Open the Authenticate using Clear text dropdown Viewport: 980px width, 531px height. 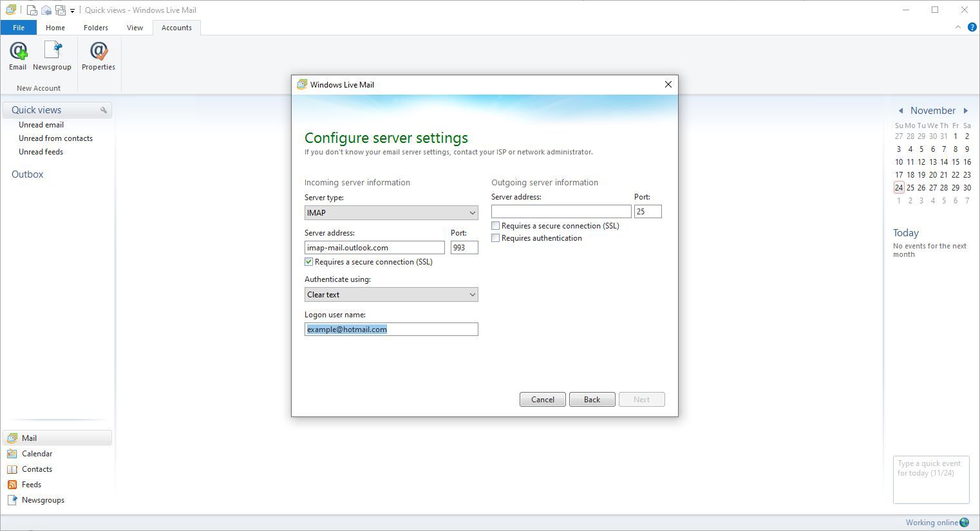coord(391,295)
